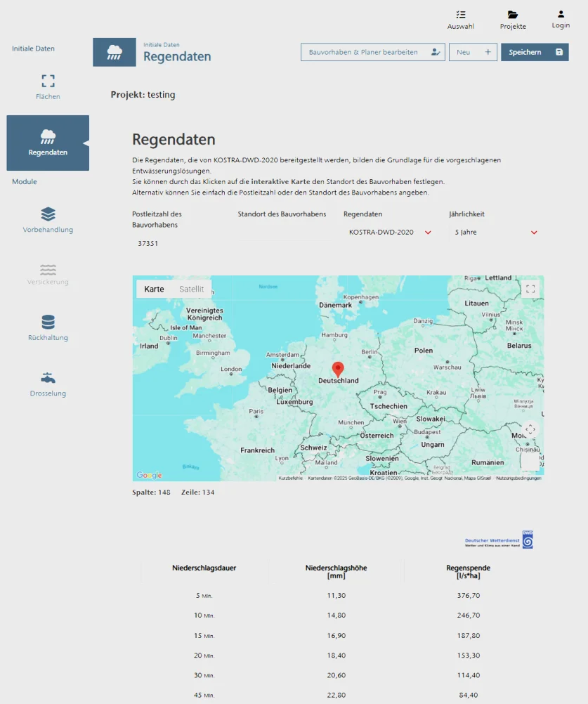The image size is (588, 704).
Task: Click the Login user icon
Action: pos(561,14)
